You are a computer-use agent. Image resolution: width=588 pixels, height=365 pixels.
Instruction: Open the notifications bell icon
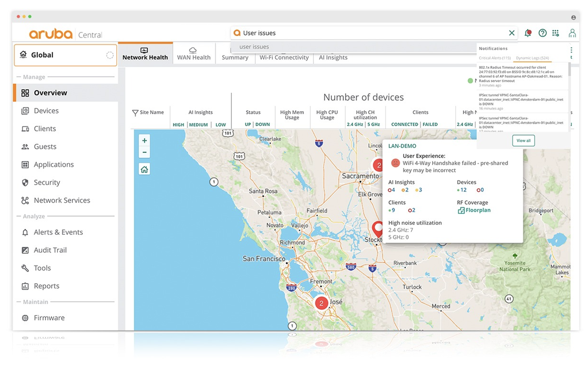click(528, 33)
